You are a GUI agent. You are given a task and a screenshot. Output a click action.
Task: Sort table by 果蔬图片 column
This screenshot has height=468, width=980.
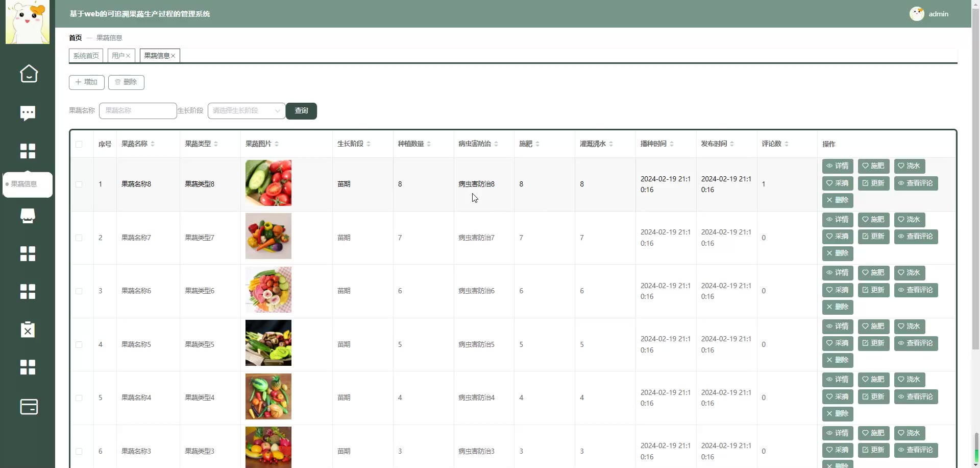277,144
